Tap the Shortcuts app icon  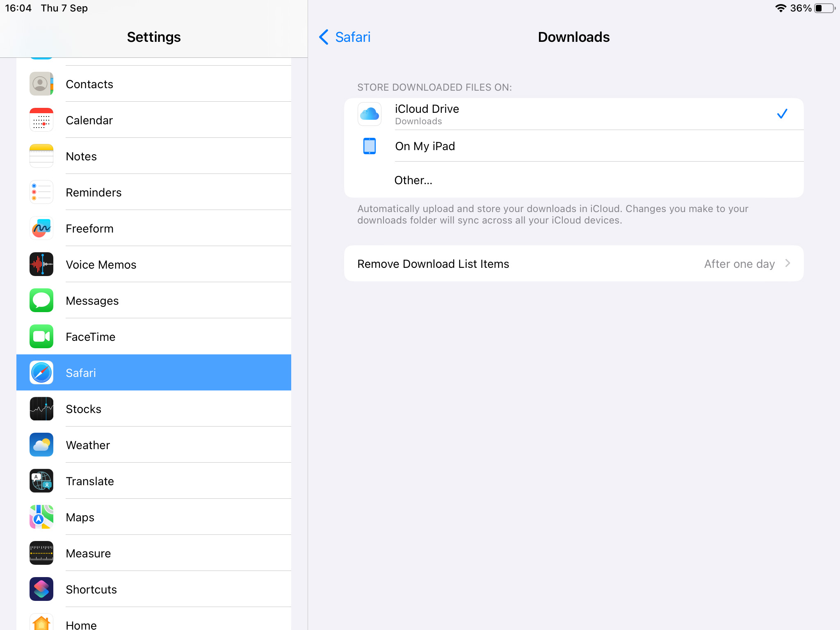point(41,589)
